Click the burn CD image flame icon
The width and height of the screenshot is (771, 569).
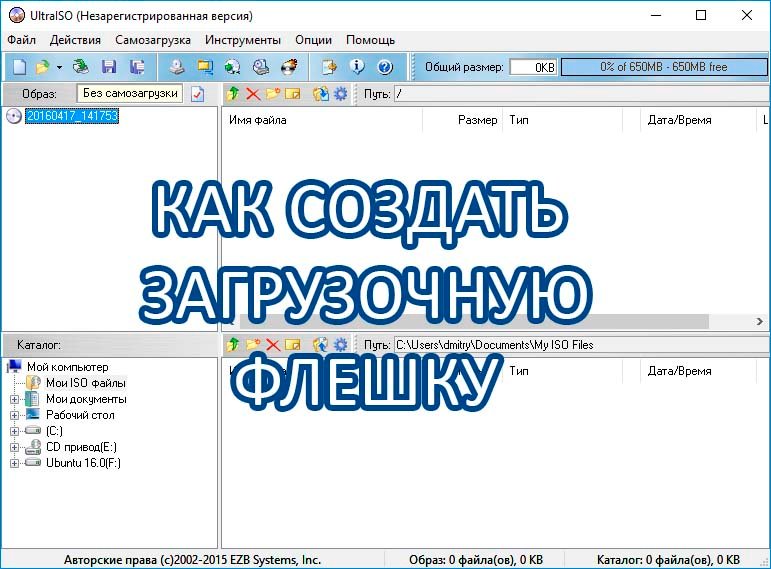coord(289,67)
